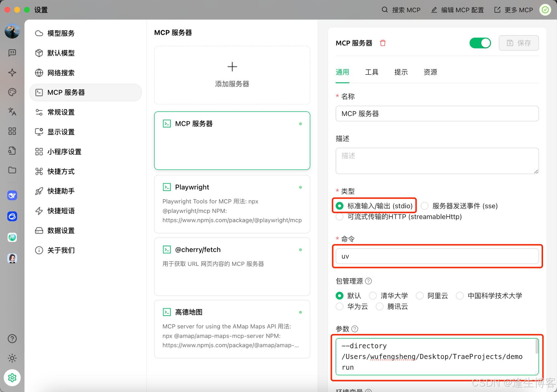The image size is (557, 392).
Task: Open the chat assistant sidebar icon
Action: (x=12, y=53)
